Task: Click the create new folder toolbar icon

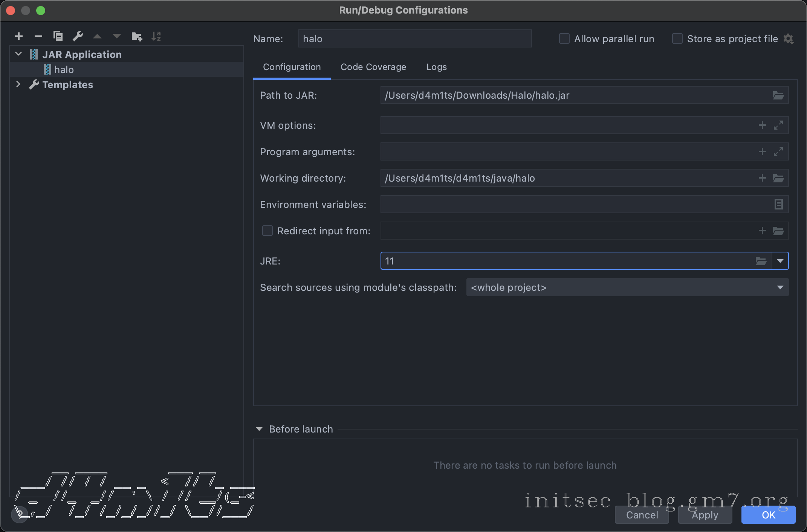Action: pos(136,36)
